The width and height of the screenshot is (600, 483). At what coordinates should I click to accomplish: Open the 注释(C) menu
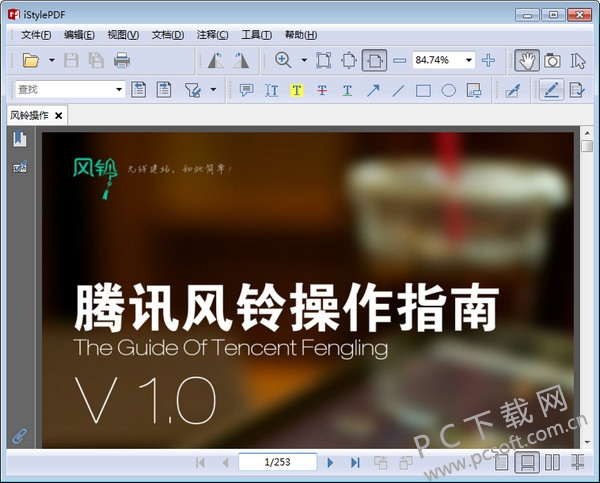[212, 35]
